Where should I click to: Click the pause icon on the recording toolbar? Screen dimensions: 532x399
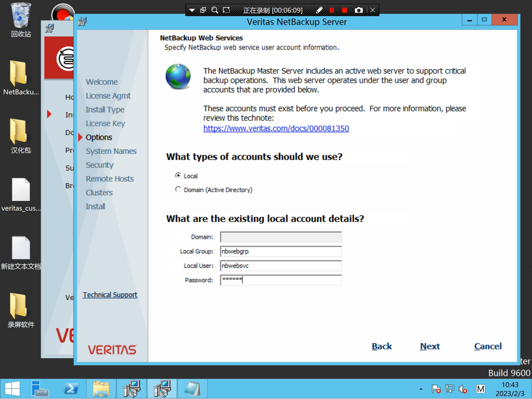(x=332, y=10)
